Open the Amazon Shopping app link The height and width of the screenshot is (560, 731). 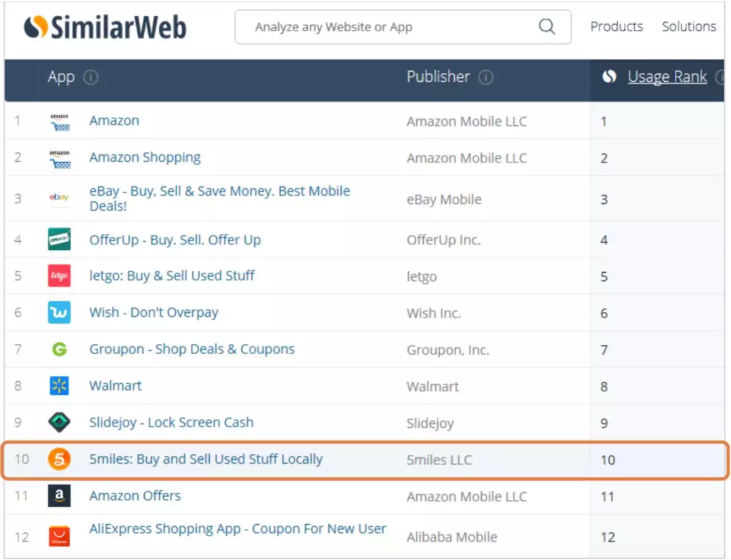tap(145, 158)
